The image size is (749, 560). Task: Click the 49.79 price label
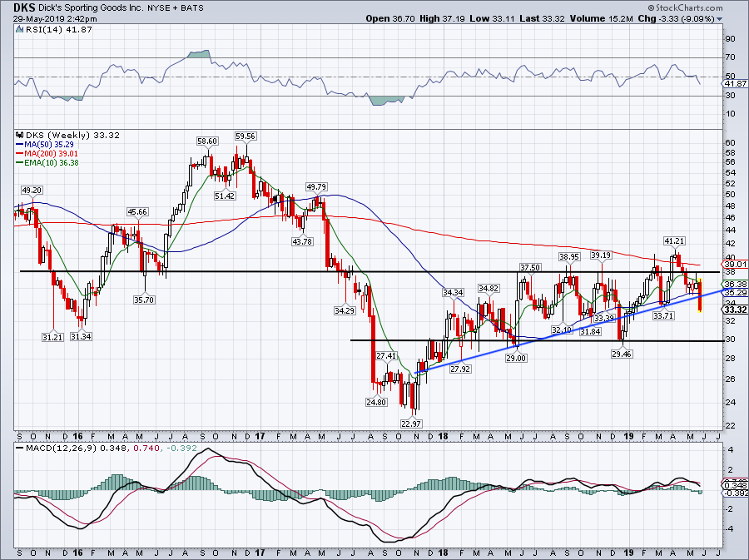[x=316, y=186]
